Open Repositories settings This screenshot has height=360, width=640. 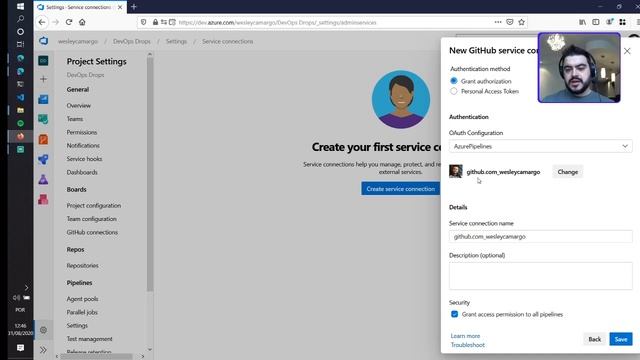82,265
